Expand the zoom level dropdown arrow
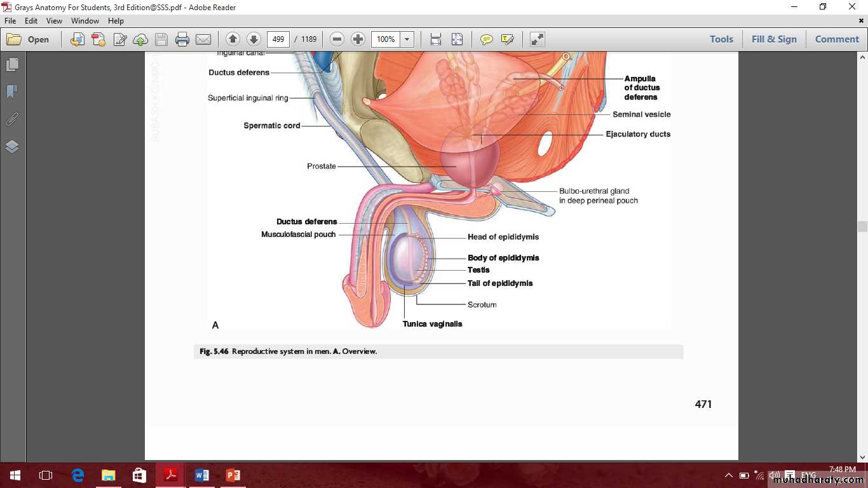 (407, 39)
